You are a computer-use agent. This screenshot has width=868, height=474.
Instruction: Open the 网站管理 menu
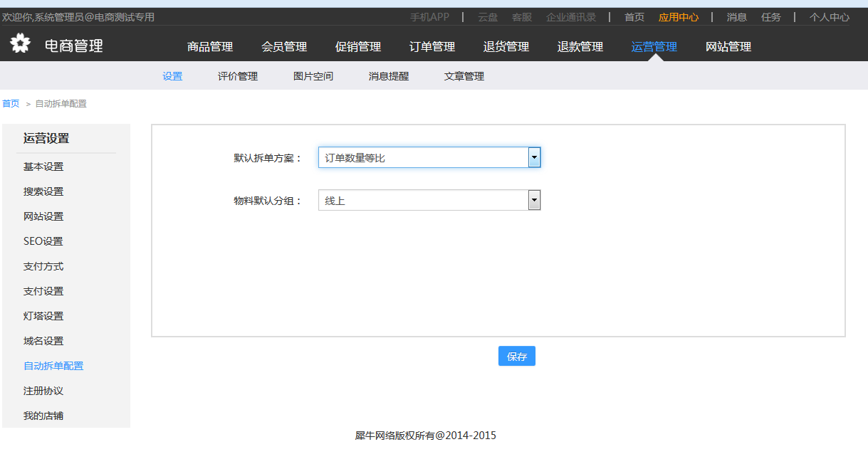(x=728, y=47)
